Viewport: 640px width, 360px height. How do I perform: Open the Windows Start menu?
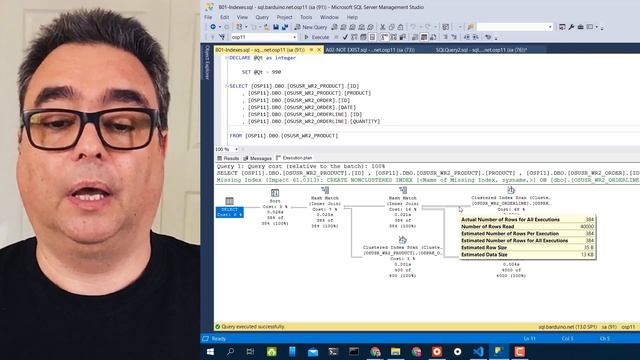click(210, 351)
